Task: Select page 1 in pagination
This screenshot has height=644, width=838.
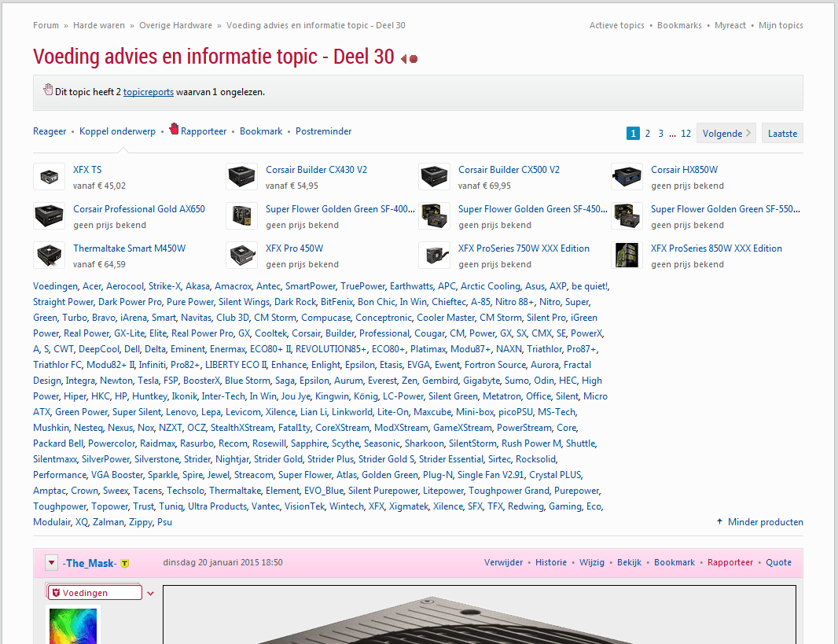Action: click(x=633, y=133)
